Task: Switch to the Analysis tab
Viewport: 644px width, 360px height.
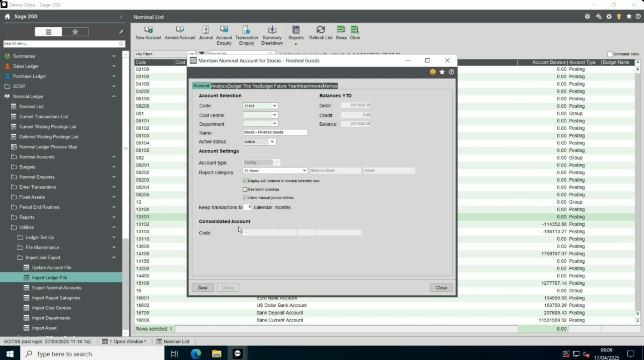Action: pos(219,86)
